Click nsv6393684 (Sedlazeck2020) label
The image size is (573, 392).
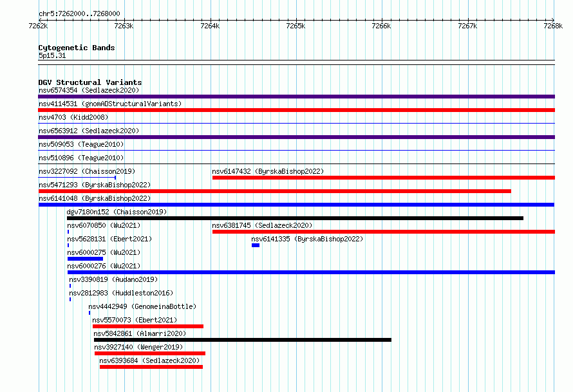149,360
